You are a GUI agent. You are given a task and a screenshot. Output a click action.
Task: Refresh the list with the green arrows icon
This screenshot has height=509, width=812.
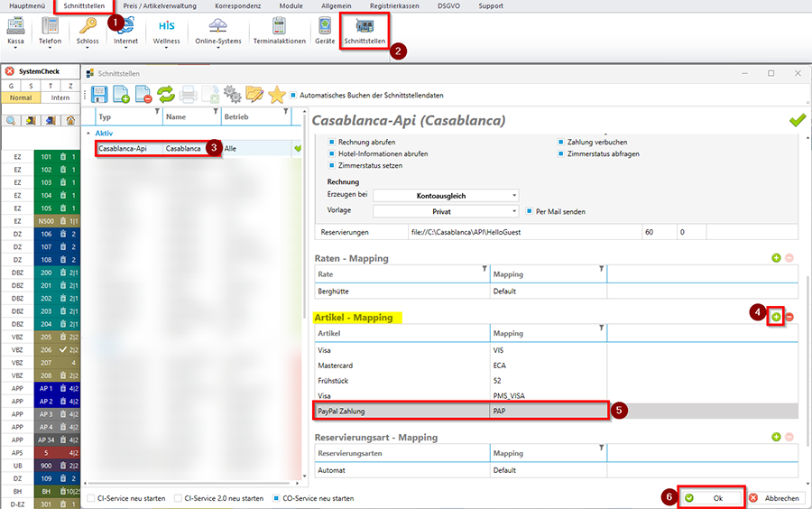pyautogui.click(x=165, y=94)
